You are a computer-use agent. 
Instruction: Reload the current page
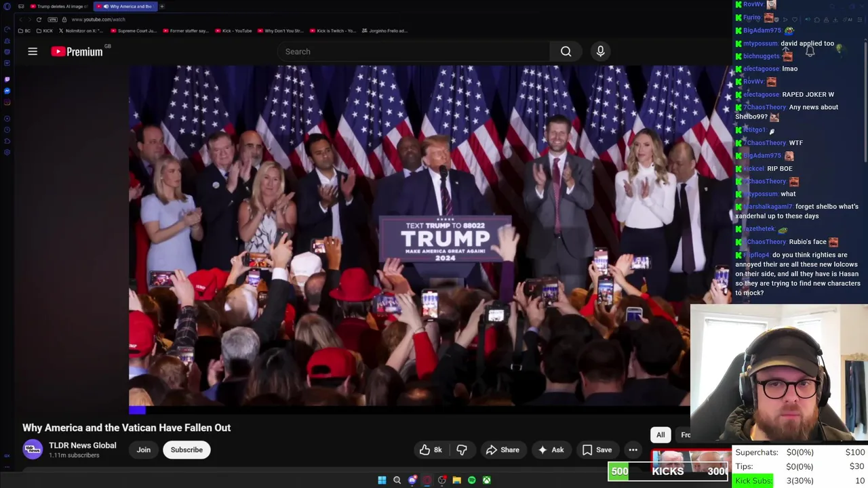pyautogui.click(x=39, y=19)
